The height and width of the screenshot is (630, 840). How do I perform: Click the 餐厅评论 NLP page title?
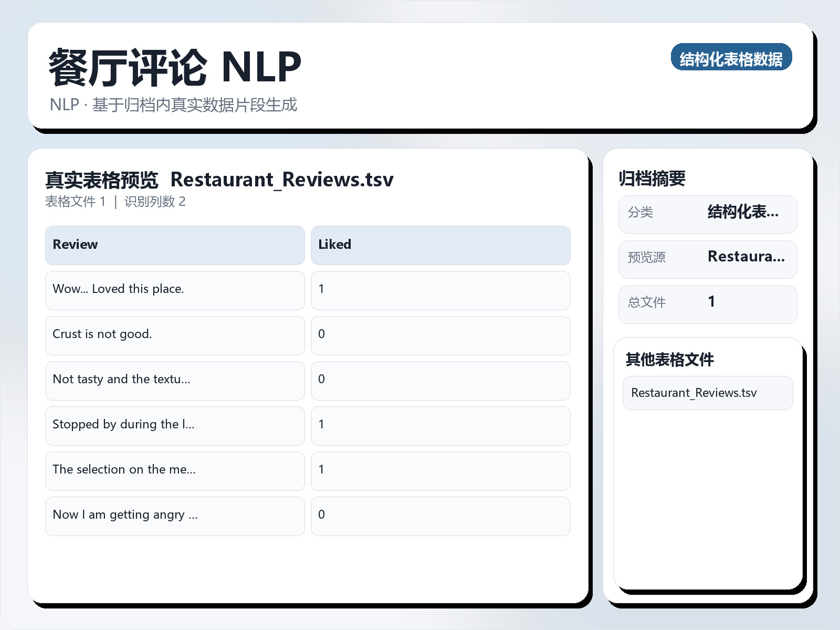coord(173,66)
